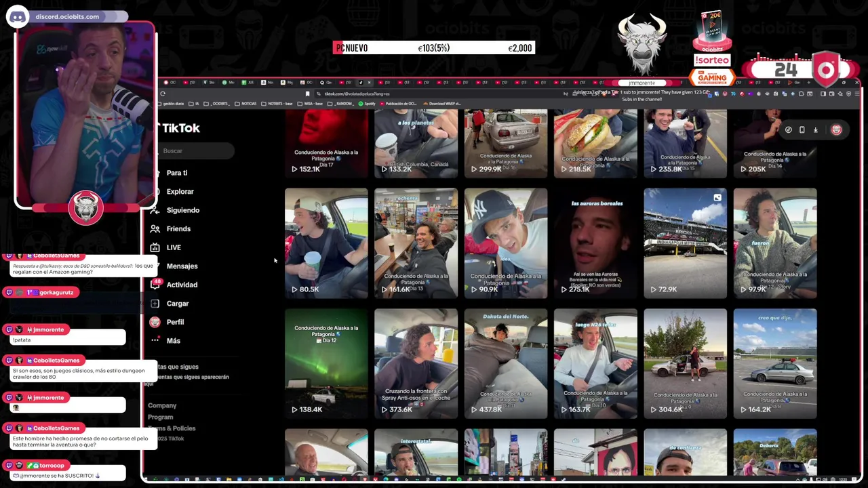Open the Spotify bookmark
The image size is (868, 488).
367,104
